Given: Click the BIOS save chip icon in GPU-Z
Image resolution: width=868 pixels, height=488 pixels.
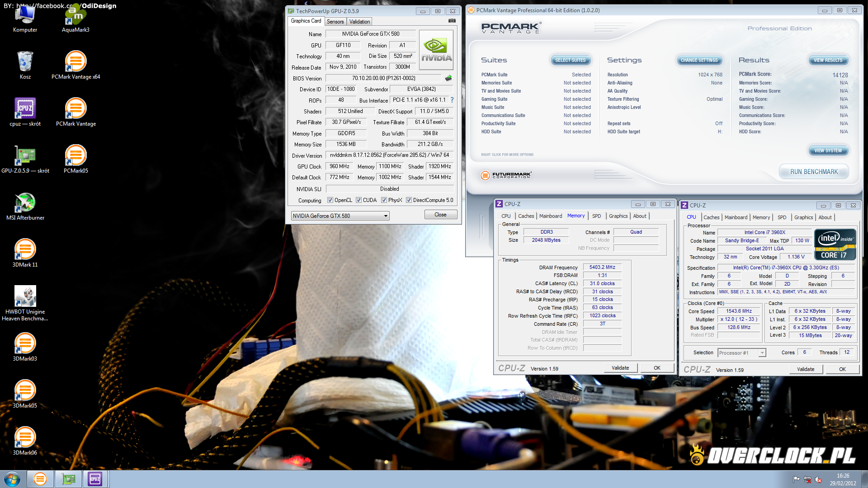Looking at the screenshot, I should [448, 78].
